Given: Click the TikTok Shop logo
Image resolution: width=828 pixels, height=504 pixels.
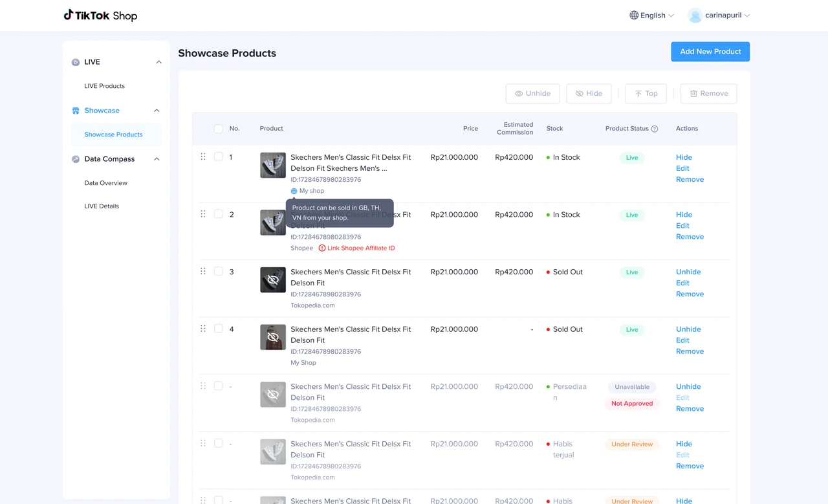Looking at the screenshot, I should point(100,16).
